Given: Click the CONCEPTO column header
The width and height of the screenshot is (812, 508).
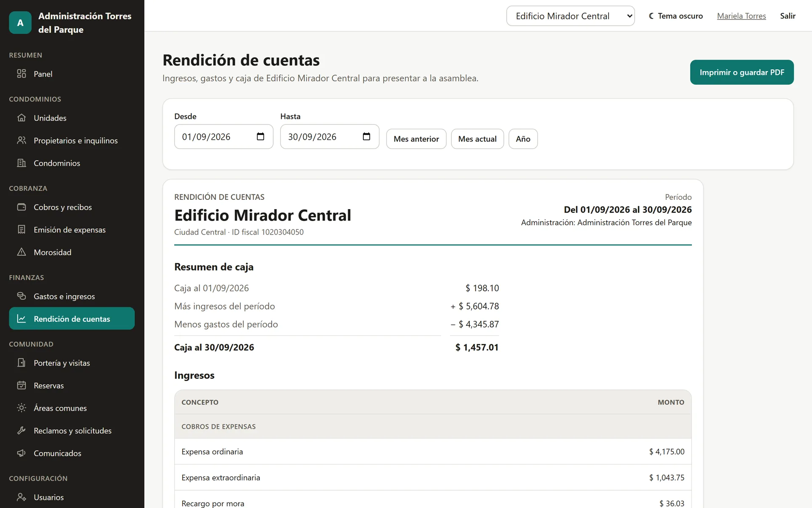Looking at the screenshot, I should click(x=200, y=402).
